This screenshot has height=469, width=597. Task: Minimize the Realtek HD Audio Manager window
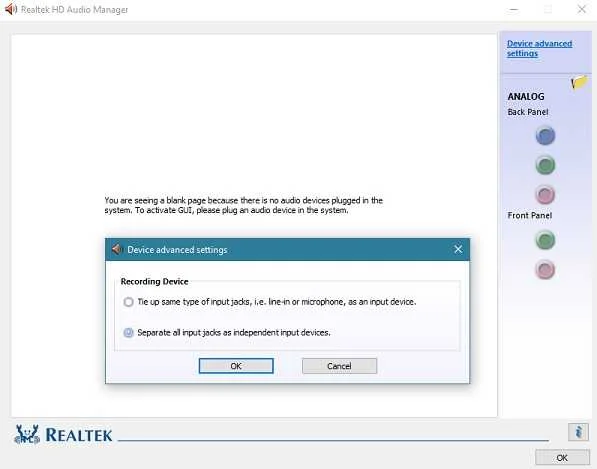(x=514, y=9)
